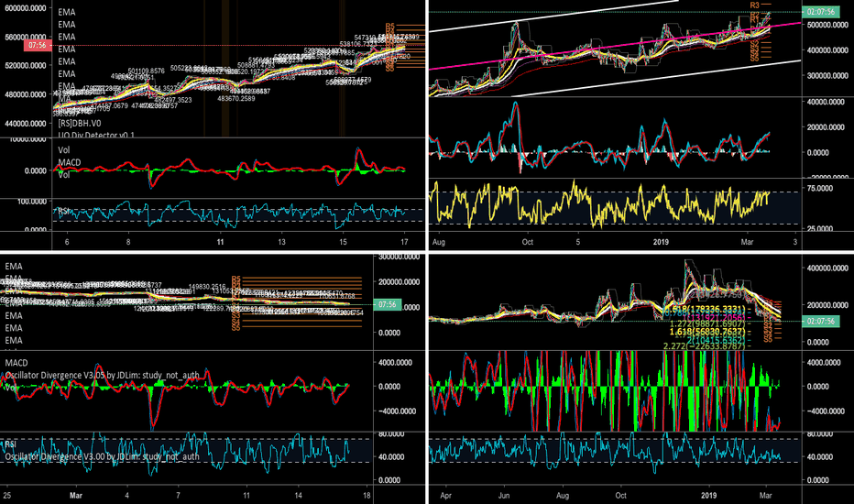Select Mar on bottom-left time axis
This screenshot has height=504, width=854.
coord(76,495)
